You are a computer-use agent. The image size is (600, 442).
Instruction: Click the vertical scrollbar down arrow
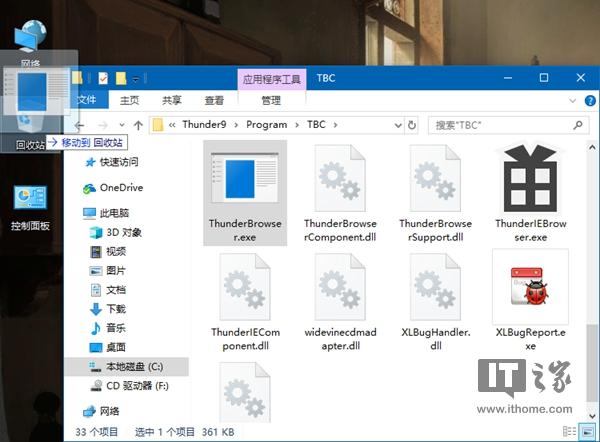pyautogui.click(x=592, y=416)
